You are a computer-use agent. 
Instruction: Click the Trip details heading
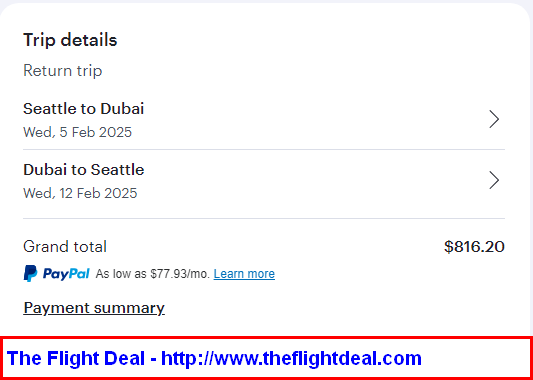(70, 40)
